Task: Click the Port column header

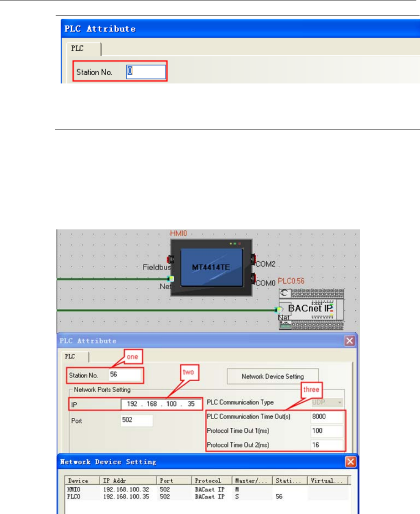Action: pyautogui.click(x=174, y=481)
